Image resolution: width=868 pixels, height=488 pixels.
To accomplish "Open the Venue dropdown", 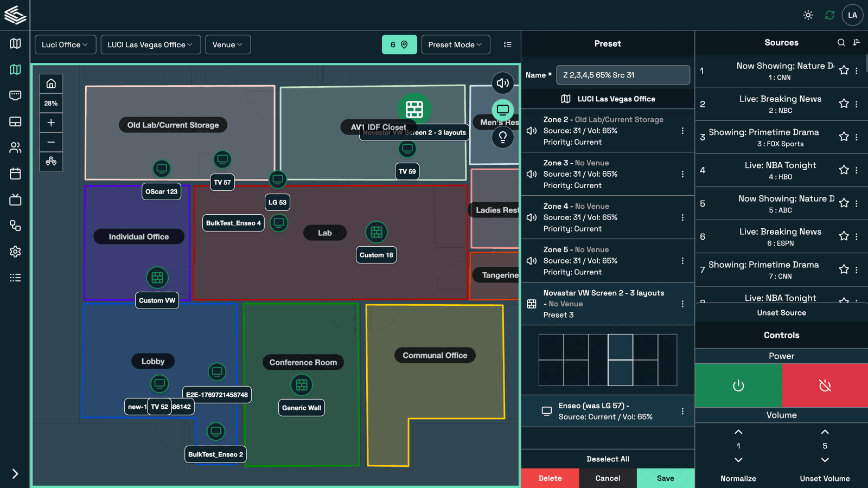I will pos(228,44).
